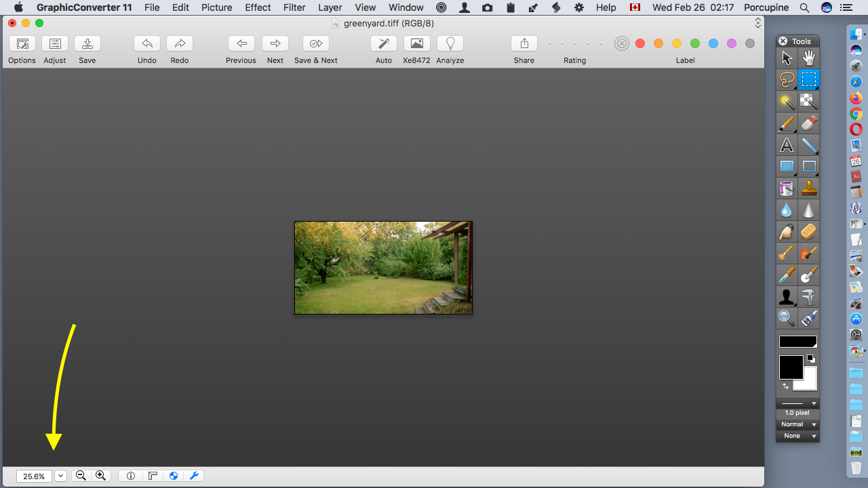
Task: Click the zoom percentage input field
Action: coord(34,476)
